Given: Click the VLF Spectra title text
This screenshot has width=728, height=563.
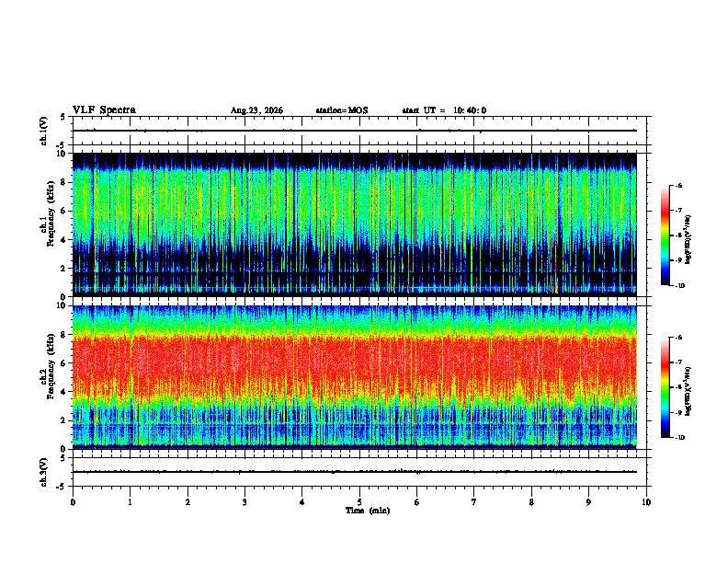Looking at the screenshot, I should click(x=104, y=110).
